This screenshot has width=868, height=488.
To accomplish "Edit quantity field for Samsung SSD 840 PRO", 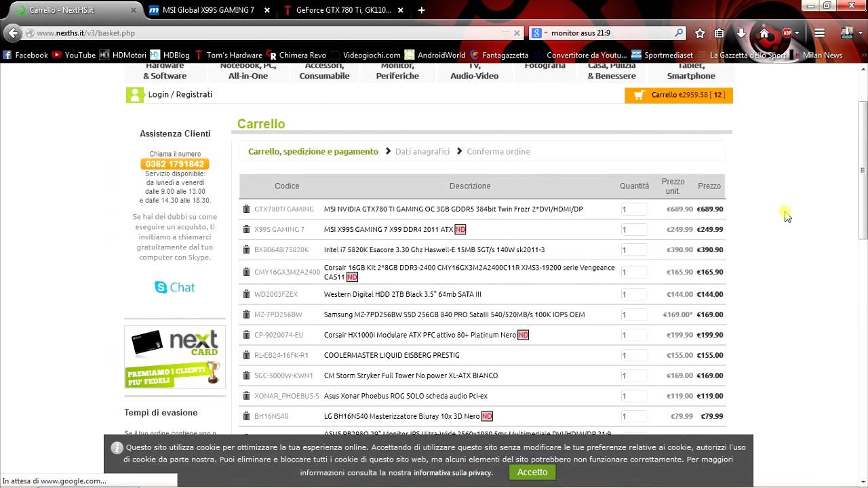I will click(x=634, y=314).
